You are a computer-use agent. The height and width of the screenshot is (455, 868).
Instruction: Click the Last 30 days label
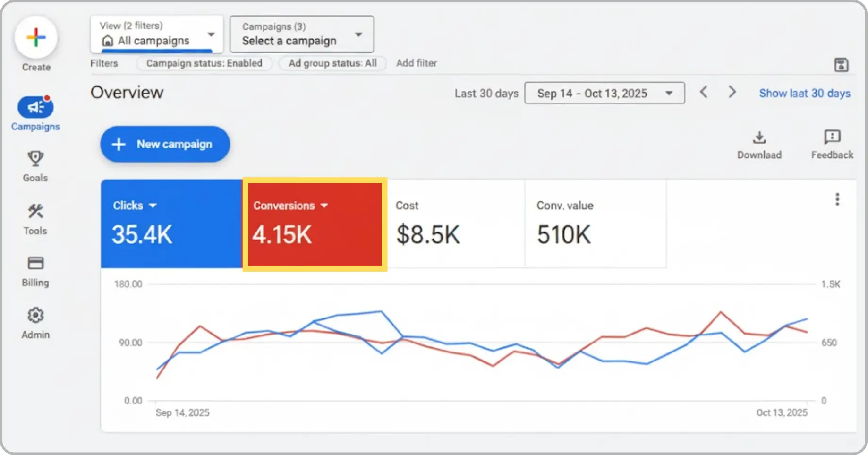click(486, 93)
